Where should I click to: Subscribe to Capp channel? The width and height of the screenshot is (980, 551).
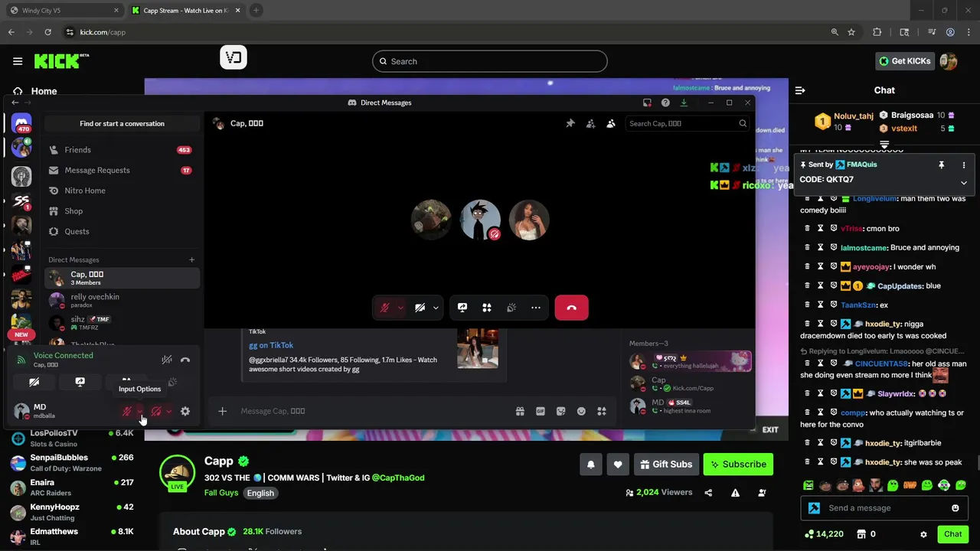[x=738, y=464]
